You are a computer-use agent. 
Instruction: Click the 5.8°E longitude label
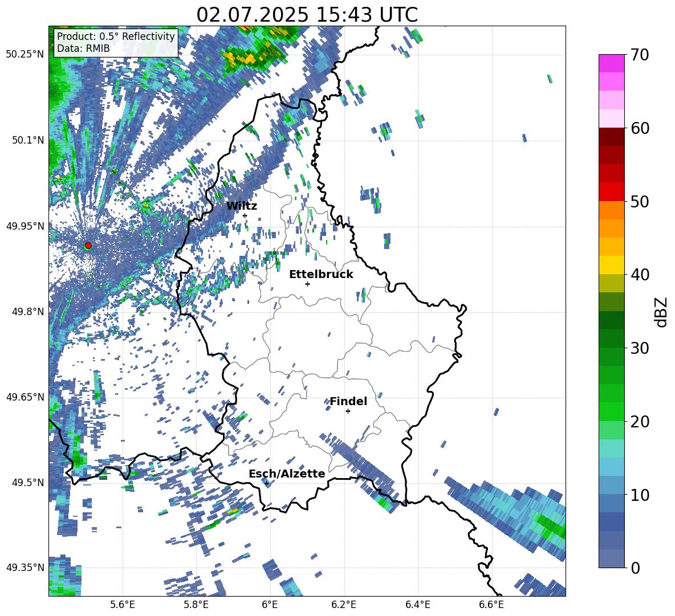coord(196,605)
